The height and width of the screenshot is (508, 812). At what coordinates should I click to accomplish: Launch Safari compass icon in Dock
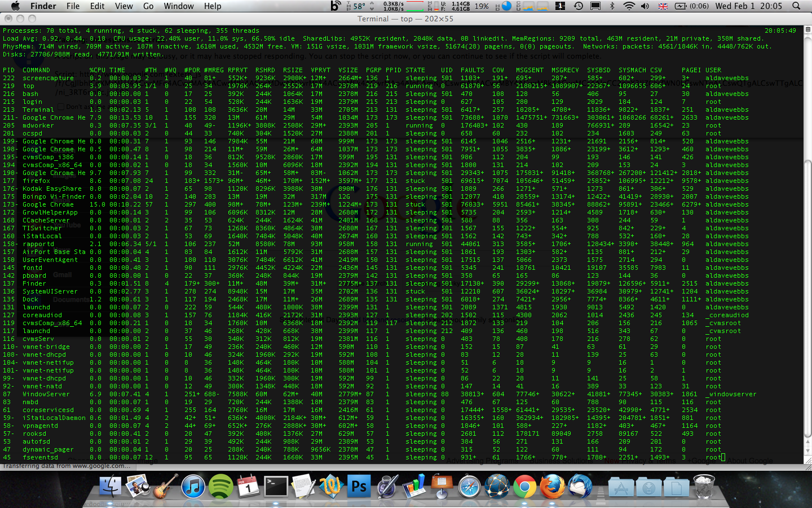pyautogui.click(x=470, y=487)
